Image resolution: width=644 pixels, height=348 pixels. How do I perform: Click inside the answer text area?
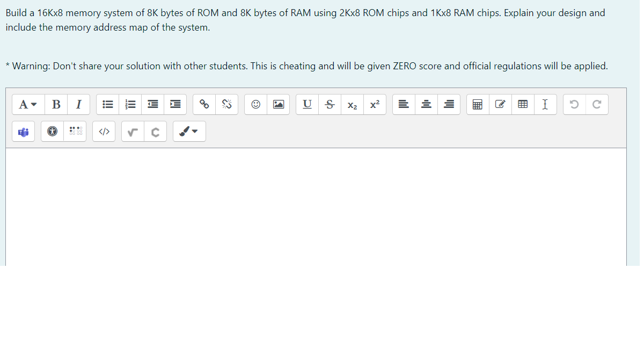(x=316, y=207)
